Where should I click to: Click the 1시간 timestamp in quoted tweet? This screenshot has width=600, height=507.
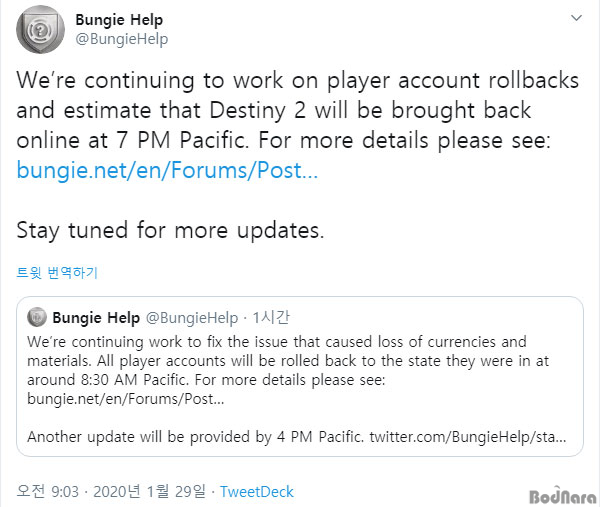pyautogui.click(x=270, y=318)
